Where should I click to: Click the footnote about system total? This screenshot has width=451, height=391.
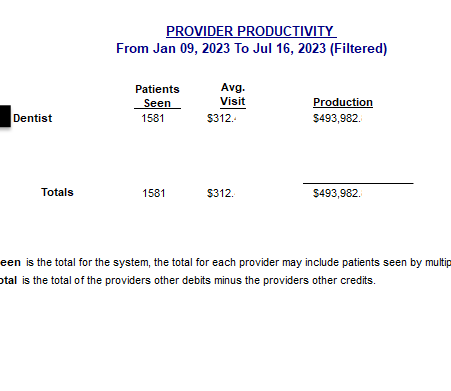point(225,263)
